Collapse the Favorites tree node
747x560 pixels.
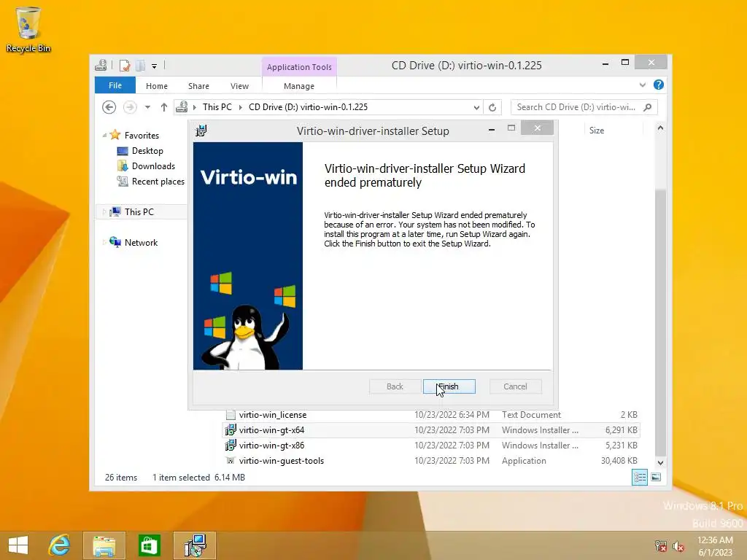104,135
